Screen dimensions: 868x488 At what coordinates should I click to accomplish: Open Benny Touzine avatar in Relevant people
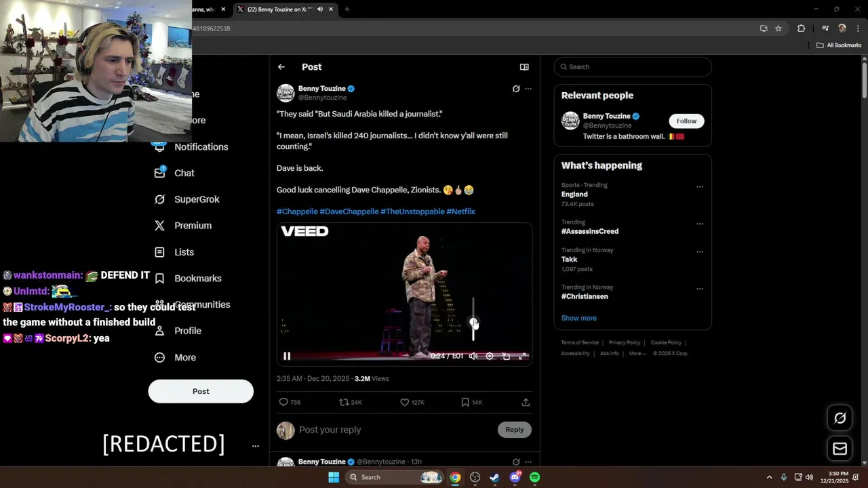pyautogui.click(x=570, y=121)
